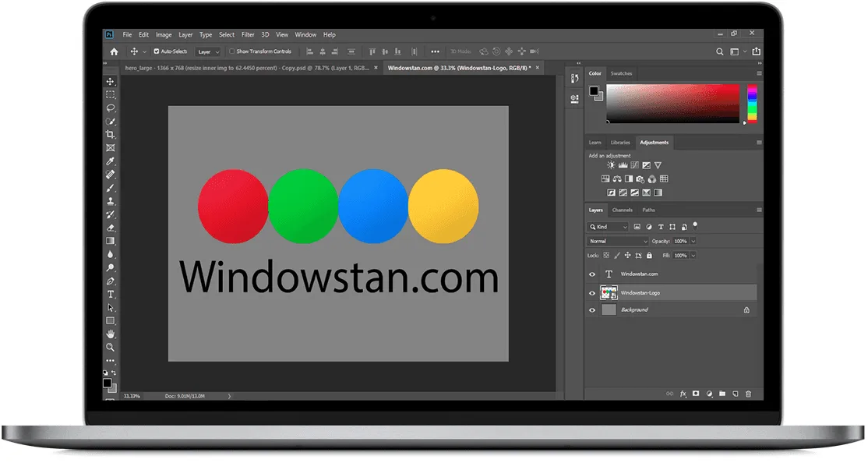The width and height of the screenshot is (868, 463).
Task: Click the layer effects fx icon
Action: point(683,394)
